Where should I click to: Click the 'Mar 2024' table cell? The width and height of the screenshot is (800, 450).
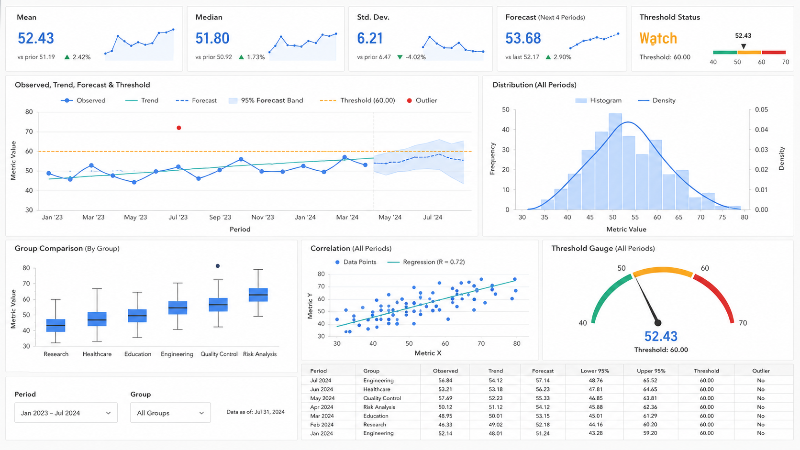click(322, 416)
